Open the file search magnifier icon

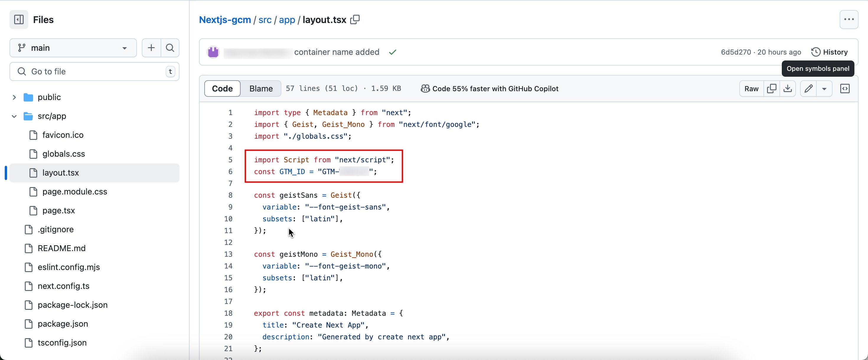[170, 48]
